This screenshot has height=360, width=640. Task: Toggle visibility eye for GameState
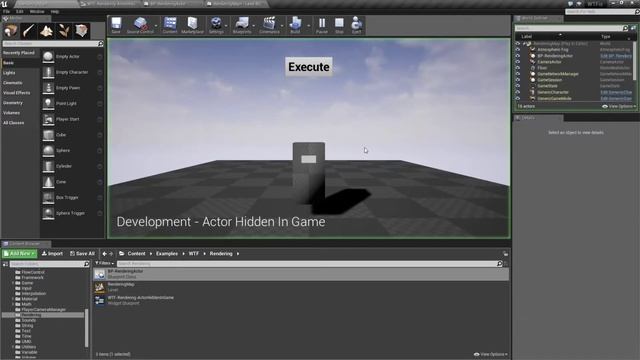(518, 86)
